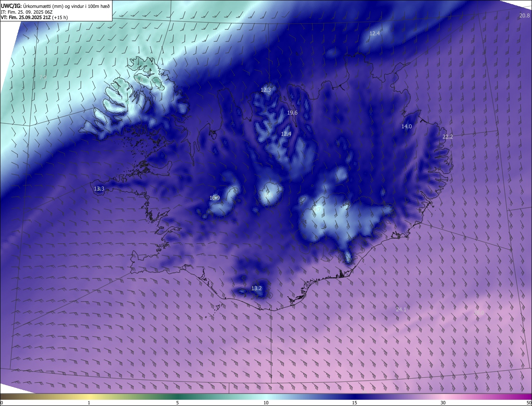Click the 12.4 label directly below 19.6
The height and width of the screenshot is (406, 532).
(286, 134)
